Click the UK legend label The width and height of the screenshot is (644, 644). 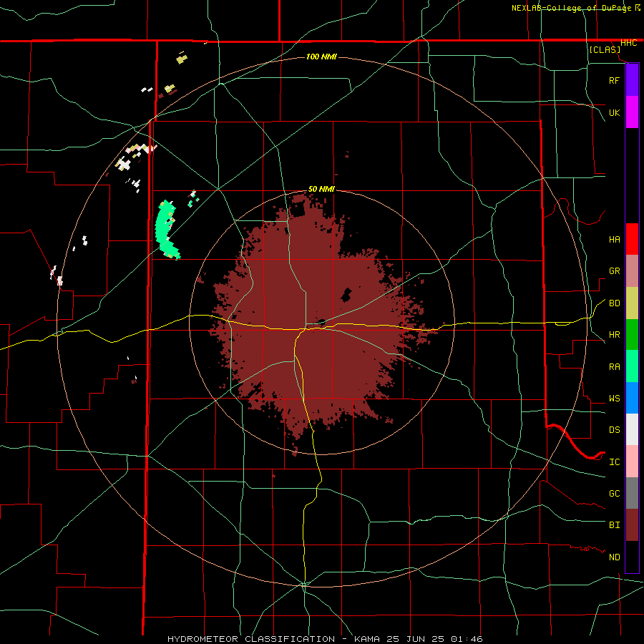point(614,112)
